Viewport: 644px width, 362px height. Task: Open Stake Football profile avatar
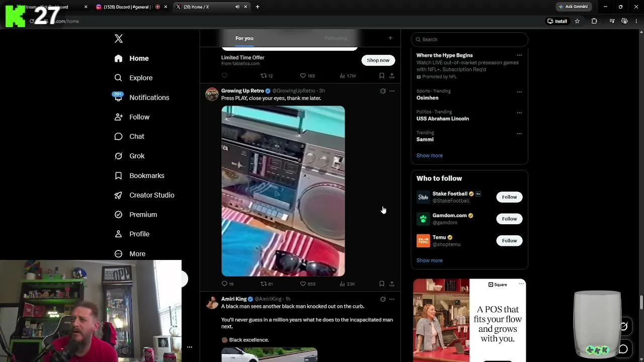coord(423,197)
